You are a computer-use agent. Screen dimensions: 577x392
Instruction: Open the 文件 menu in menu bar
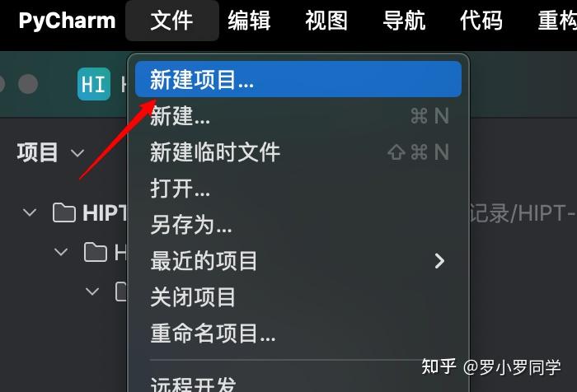click(171, 21)
